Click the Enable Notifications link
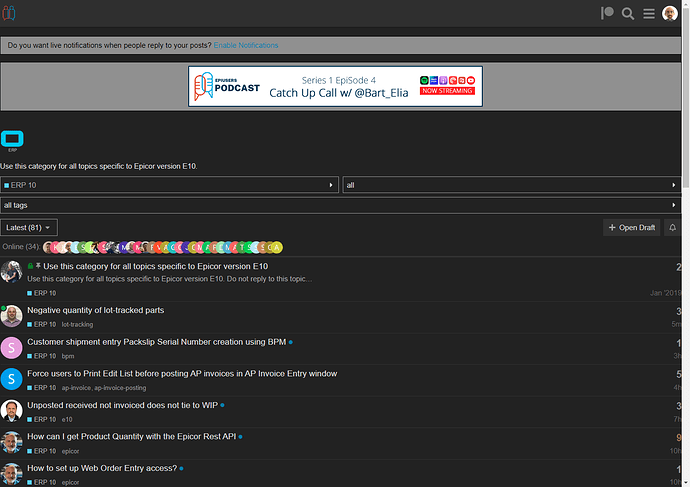 click(x=246, y=45)
